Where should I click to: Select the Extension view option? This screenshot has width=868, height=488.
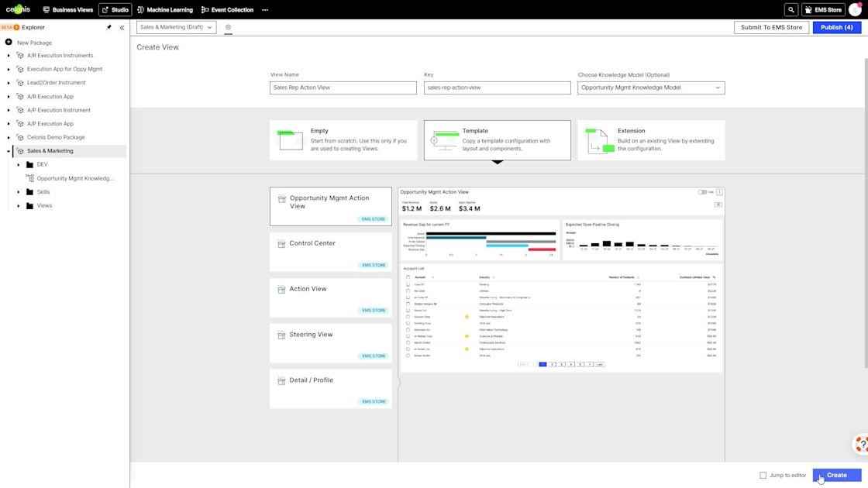coord(651,140)
